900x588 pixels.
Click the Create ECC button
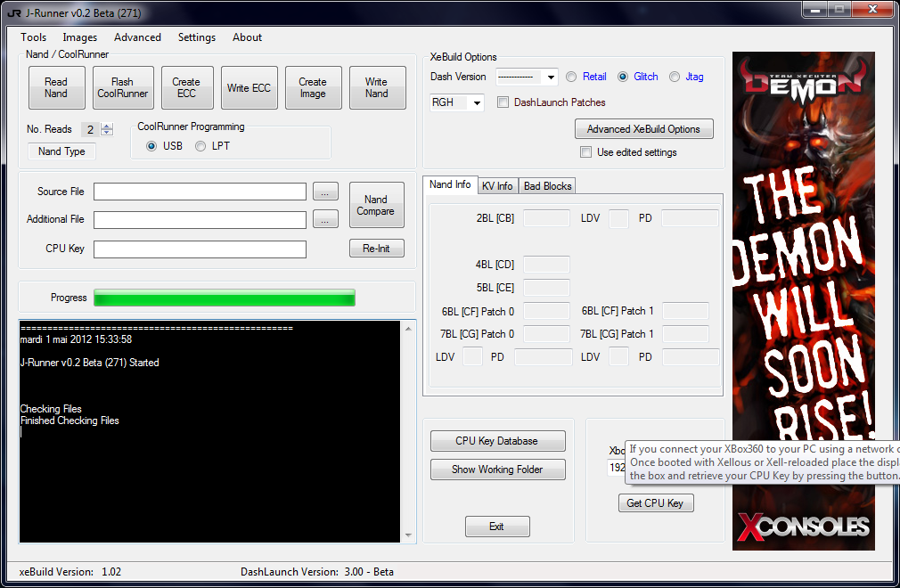pos(186,88)
